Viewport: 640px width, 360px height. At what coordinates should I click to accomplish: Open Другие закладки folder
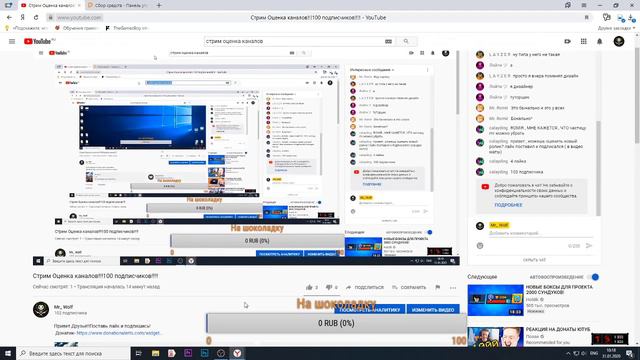(616, 28)
